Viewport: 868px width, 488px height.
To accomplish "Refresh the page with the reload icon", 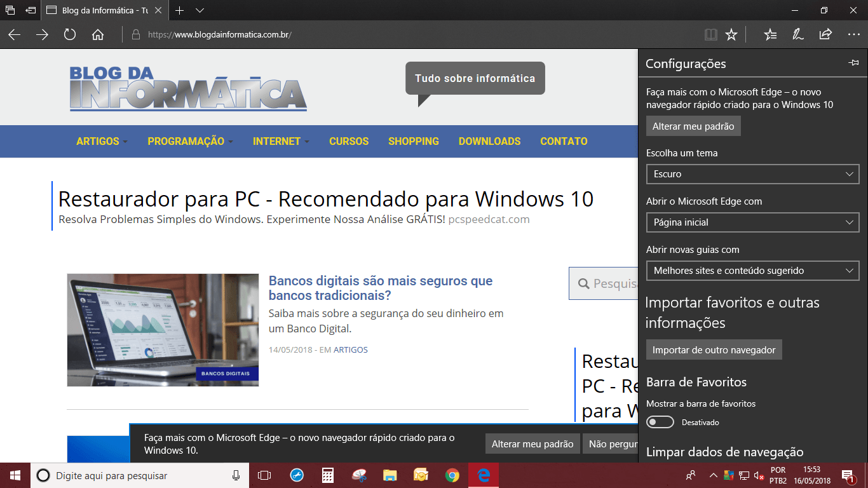I will [70, 35].
